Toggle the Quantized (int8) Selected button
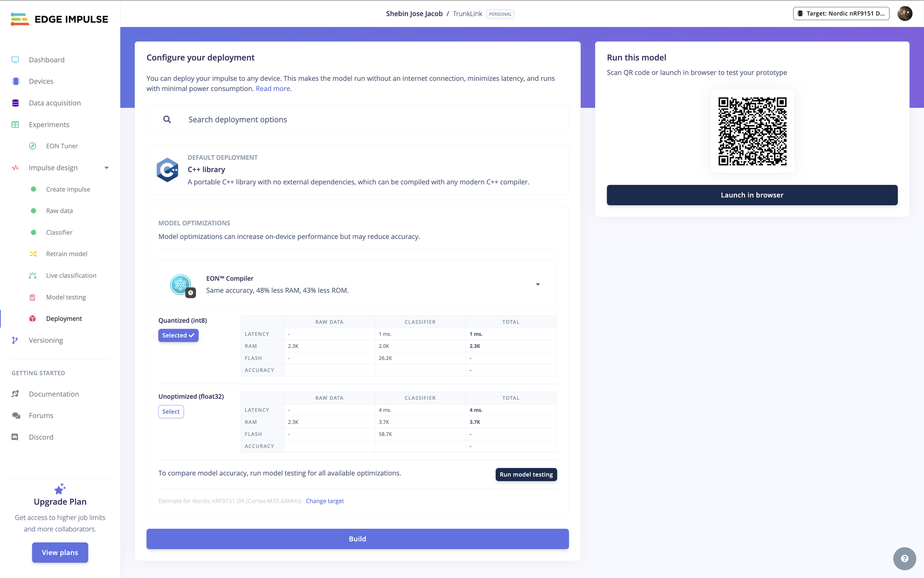The width and height of the screenshot is (924, 578). pyautogui.click(x=178, y=335)
